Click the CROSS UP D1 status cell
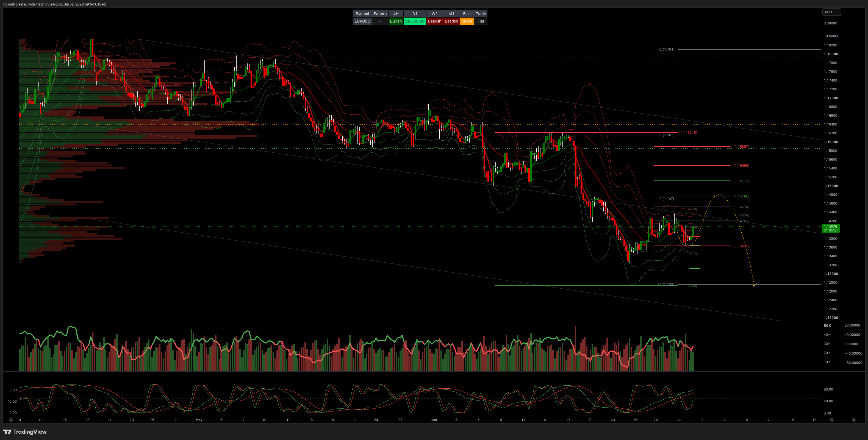The height and width of the screenshot is (440, 868). [415, 21]
